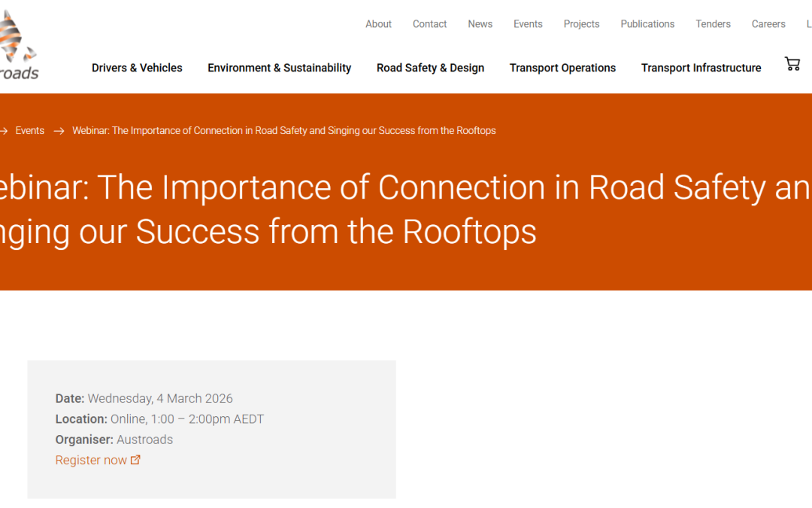812x508 pixels.
Task: Navigate to the Events page
Action: [528, 23]
